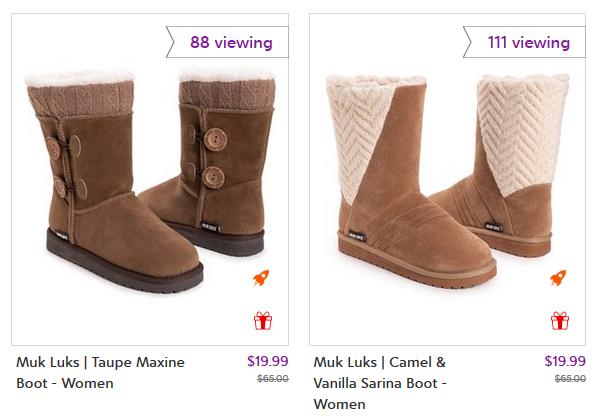Click the $19.99 price under Sarina Boot
The height and width of the screenshot is (416, 605).
coord(565,362)
